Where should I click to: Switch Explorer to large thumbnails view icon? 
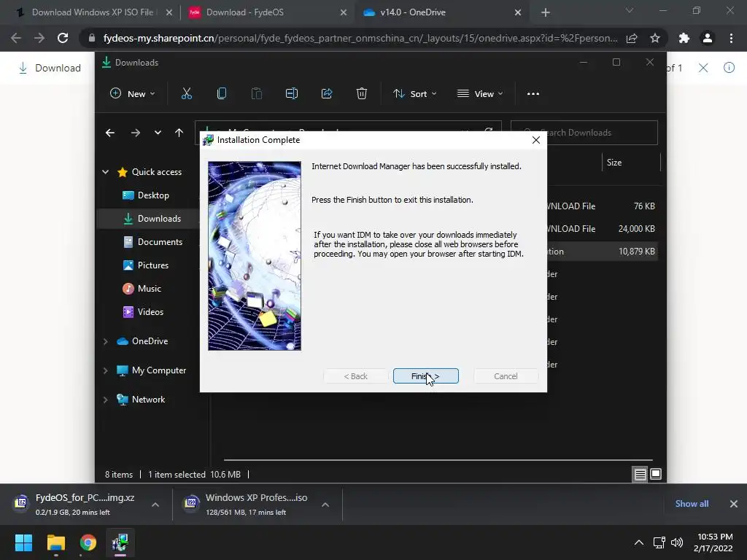click(x=656, y=474)
